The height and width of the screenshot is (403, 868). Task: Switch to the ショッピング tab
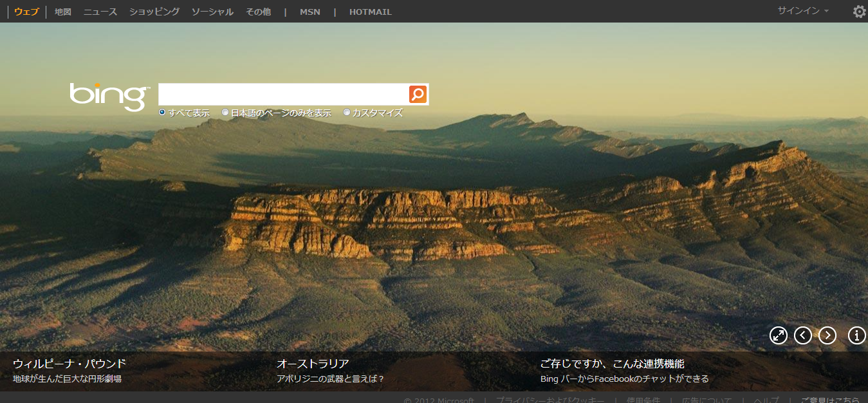coord(154,12)
